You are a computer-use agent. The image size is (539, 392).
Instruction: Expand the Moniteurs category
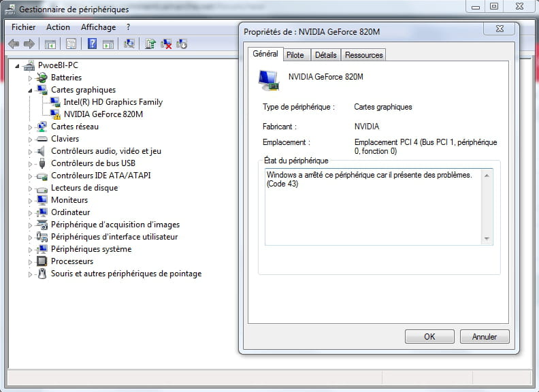(x=30, y=201)
